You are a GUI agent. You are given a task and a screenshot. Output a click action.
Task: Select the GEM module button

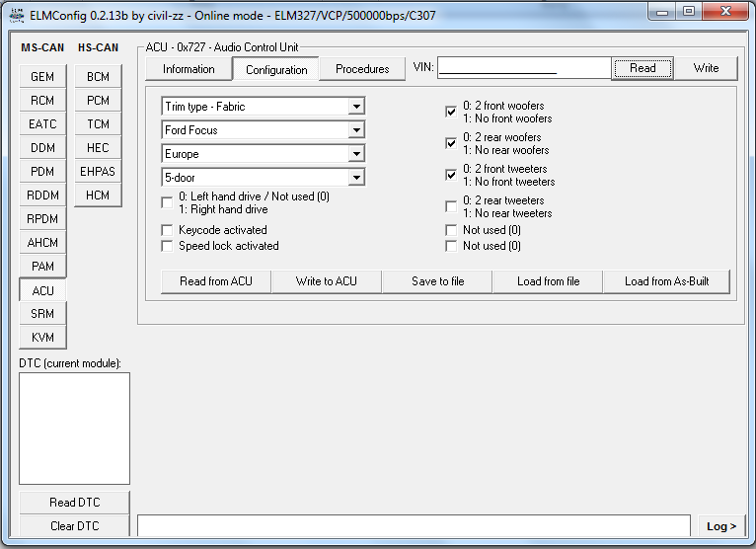coord(42,77)
